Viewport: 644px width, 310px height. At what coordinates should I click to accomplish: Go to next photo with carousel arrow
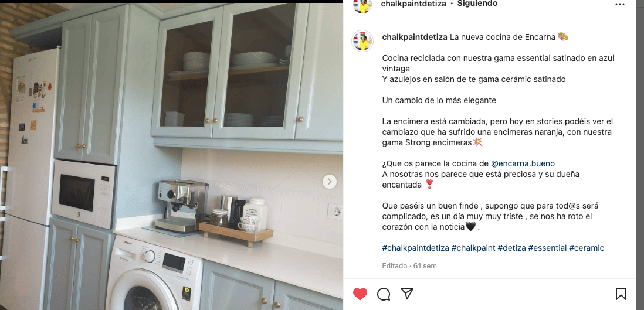[330, 182]
